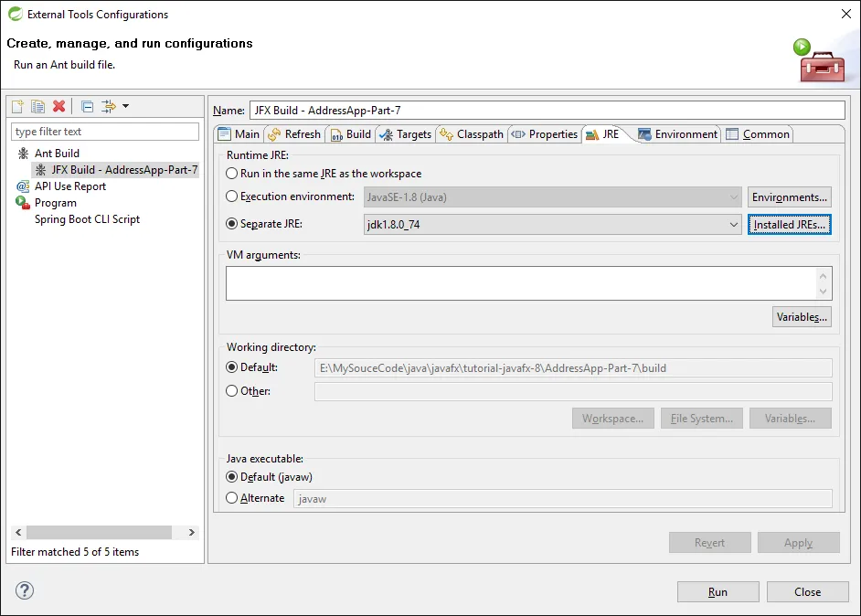Open the filter options dropdown arrow
Image resolution: width=861 pixels, height=616 pixels.
pos(125,106)
